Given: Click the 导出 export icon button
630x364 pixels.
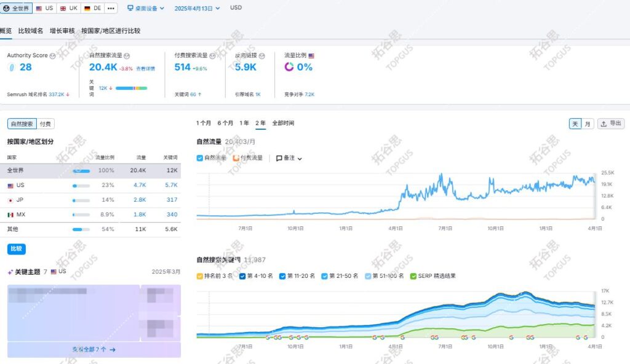Looking at the screenshot, I should [x=610, y=124].
